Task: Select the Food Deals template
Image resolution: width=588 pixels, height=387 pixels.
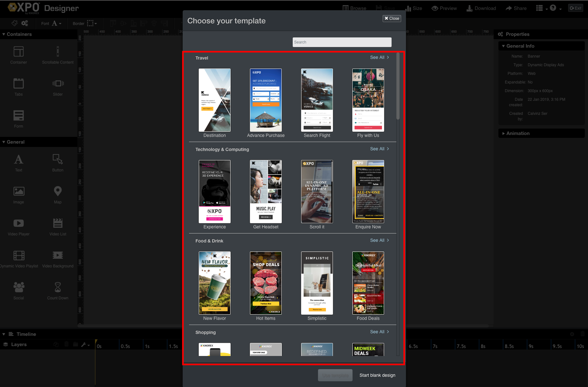Action: click(x=368, y=283)
